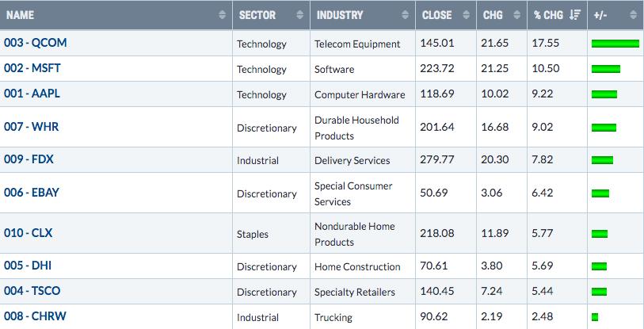Click the sort arrows in SECTOR header
The image size is (644, 329).
[x=299, y=15]
